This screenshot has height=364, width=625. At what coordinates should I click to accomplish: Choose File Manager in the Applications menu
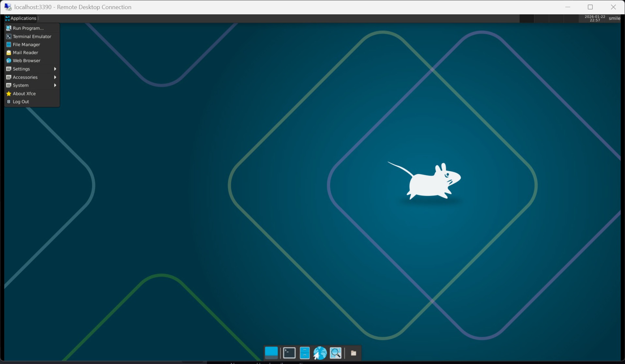(x=26, y=44)
